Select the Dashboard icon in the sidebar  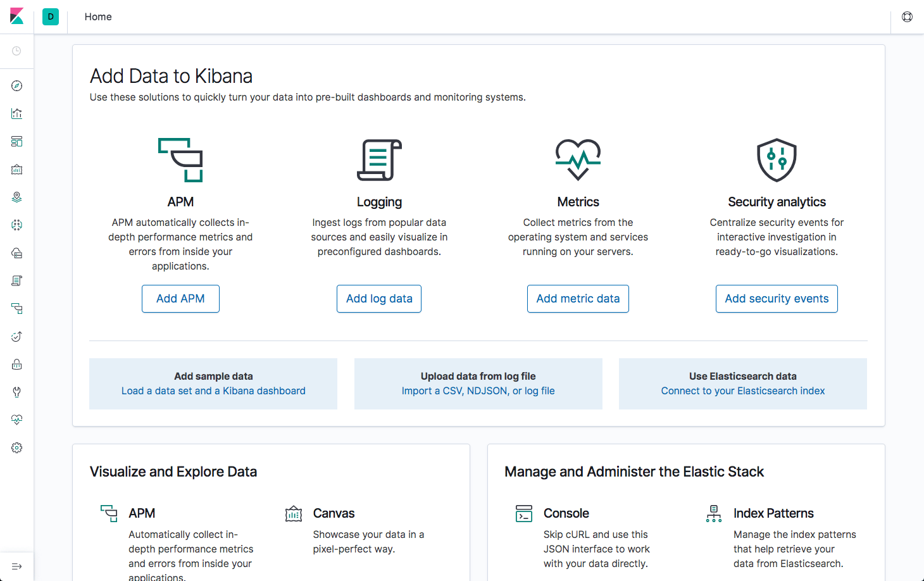[16, 141]
